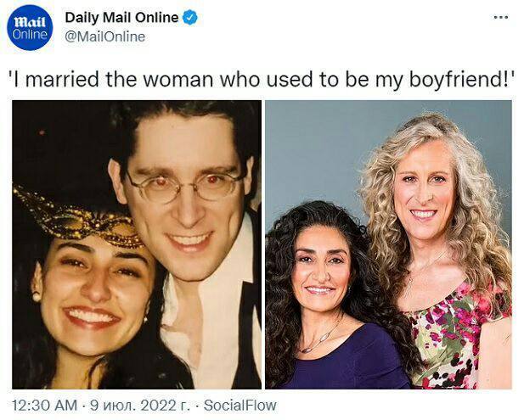Click the Daily Mail Online display name

tap(122, 17)
